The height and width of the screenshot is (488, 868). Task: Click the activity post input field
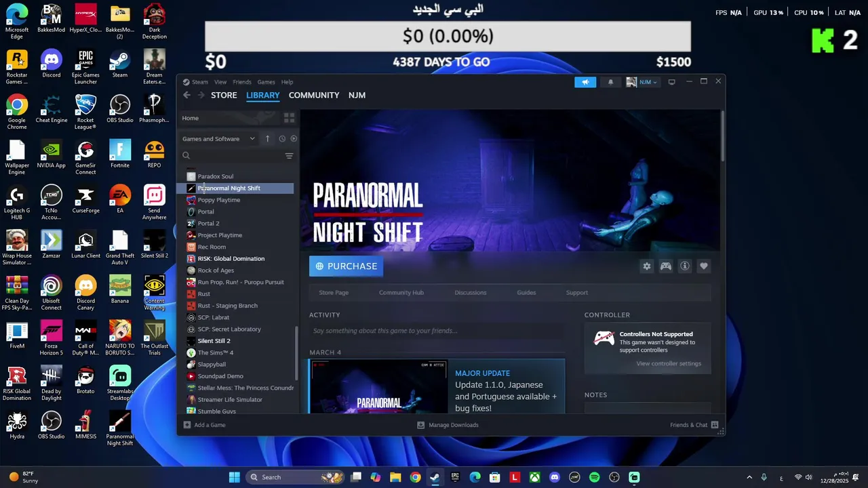(x=437, y=331)
